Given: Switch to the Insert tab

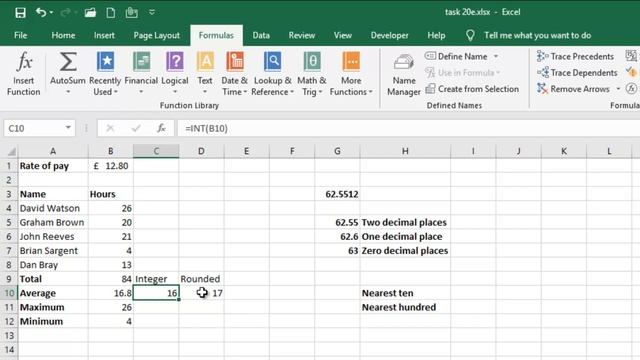Looking at the screenshot, I should 104,36.
